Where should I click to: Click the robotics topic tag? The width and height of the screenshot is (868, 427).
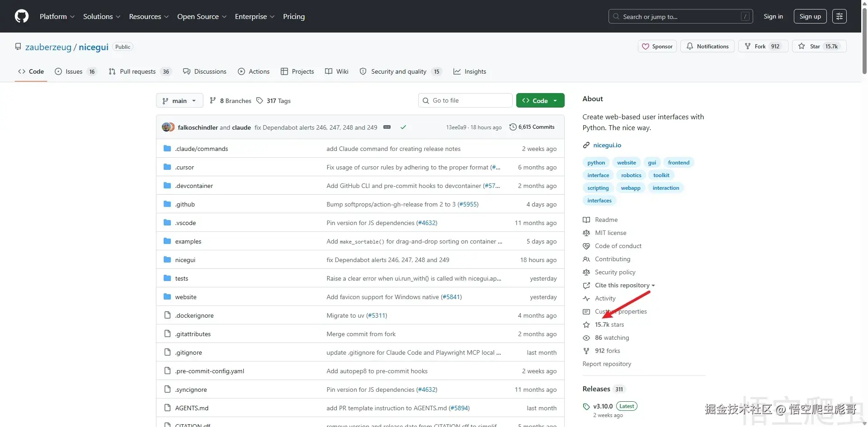pyautogui.click(x=631, y=175)
